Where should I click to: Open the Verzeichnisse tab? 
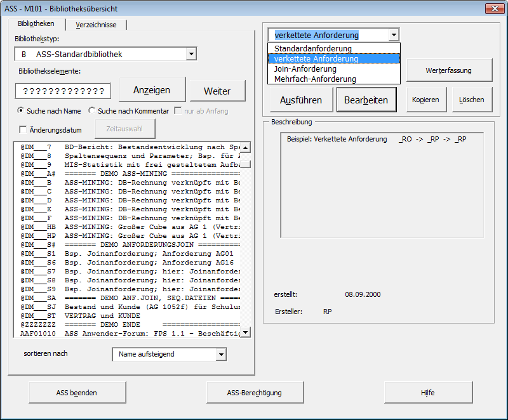[x=96, y=25]
